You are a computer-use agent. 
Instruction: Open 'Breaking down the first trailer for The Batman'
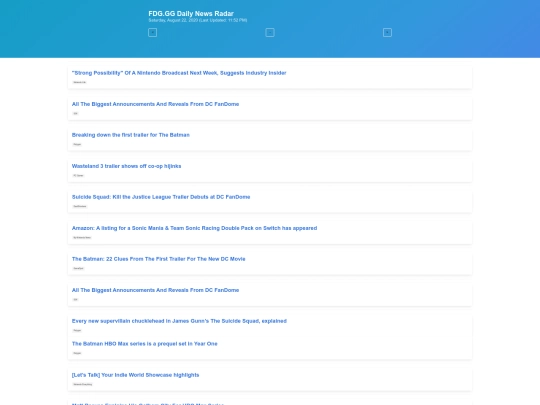pyautogui.click(x=131, y=135)
